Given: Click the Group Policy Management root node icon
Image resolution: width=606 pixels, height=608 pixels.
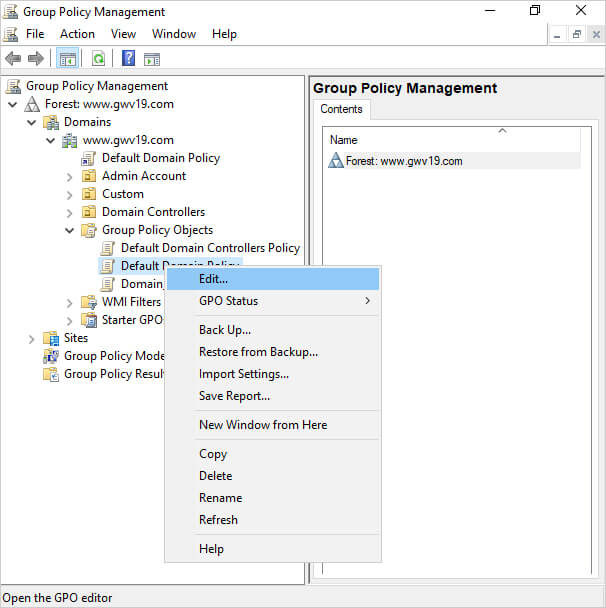Looking at the screenshot, I should (x=13, y=86).
